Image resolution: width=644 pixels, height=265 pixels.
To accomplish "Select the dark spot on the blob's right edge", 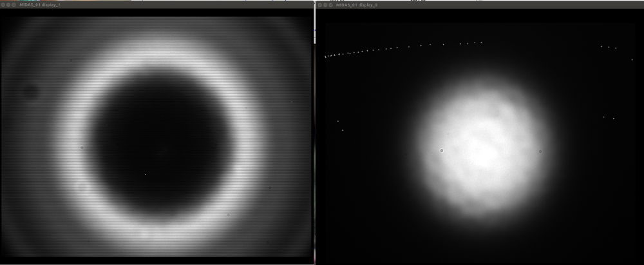I will tap(540, 152).
